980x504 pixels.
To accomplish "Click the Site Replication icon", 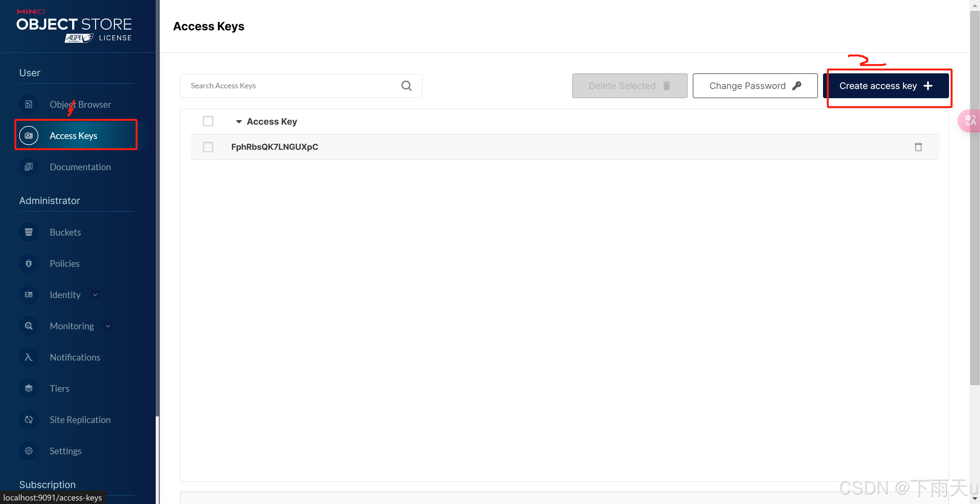I will [x=28, y=420].
